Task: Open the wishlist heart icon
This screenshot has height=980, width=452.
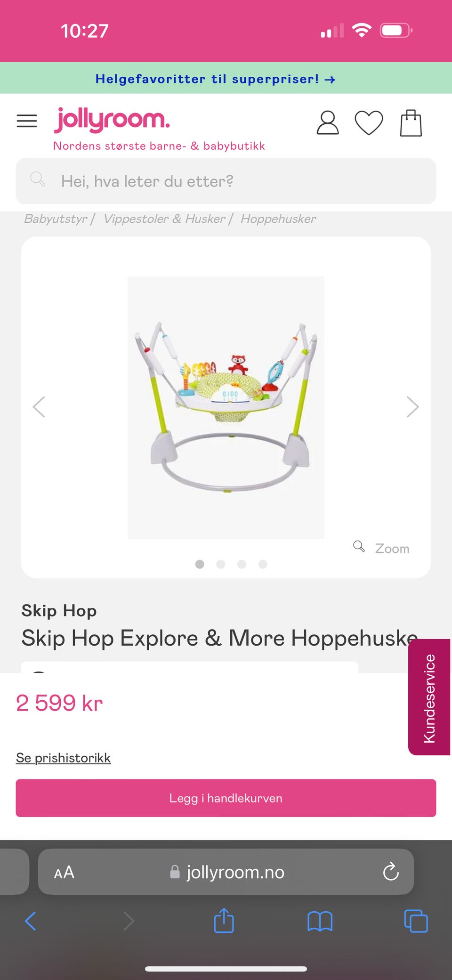Action: 369,123
